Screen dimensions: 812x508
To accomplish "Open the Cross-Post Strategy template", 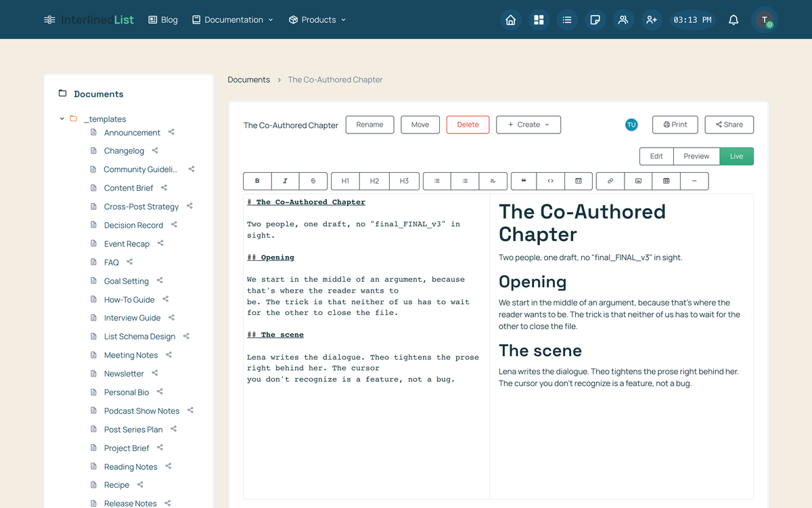I will (x=141, y=207).
